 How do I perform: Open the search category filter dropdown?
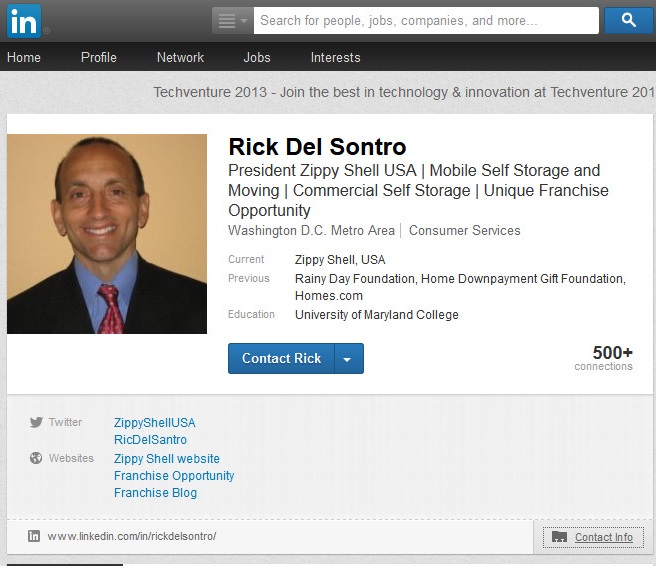click(232, 20)
